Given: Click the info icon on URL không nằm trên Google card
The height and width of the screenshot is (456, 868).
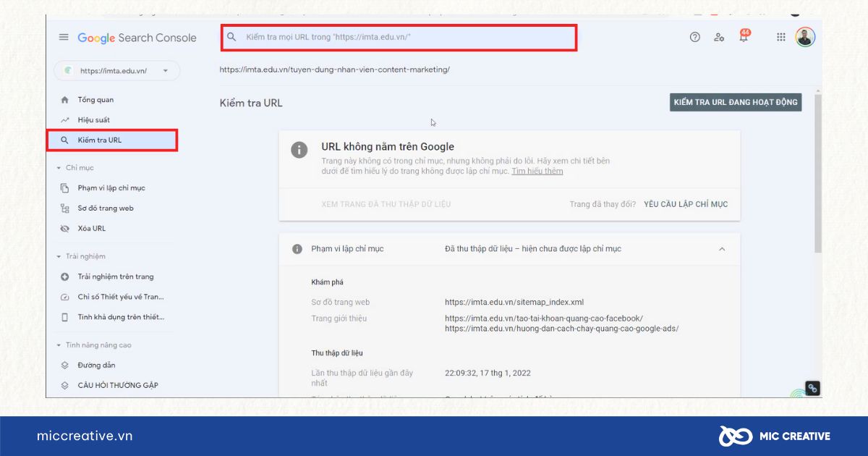Looking at the screenshot, I should pos(299,150).
